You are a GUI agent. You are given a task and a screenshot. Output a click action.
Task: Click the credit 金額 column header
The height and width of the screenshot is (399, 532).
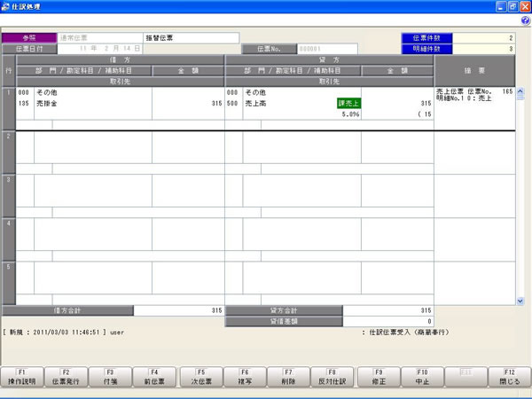(x=397, y=71)
